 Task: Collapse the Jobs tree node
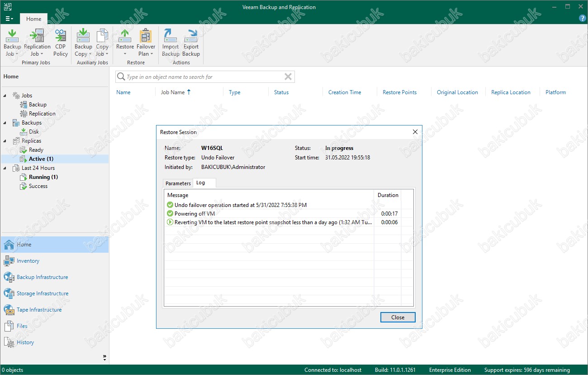click(5, 96)
